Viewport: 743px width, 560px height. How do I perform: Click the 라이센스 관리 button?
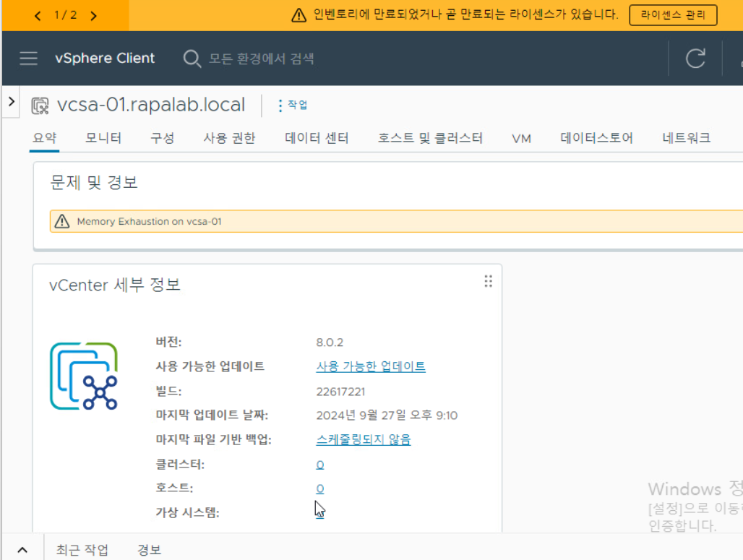pos(673,15)
